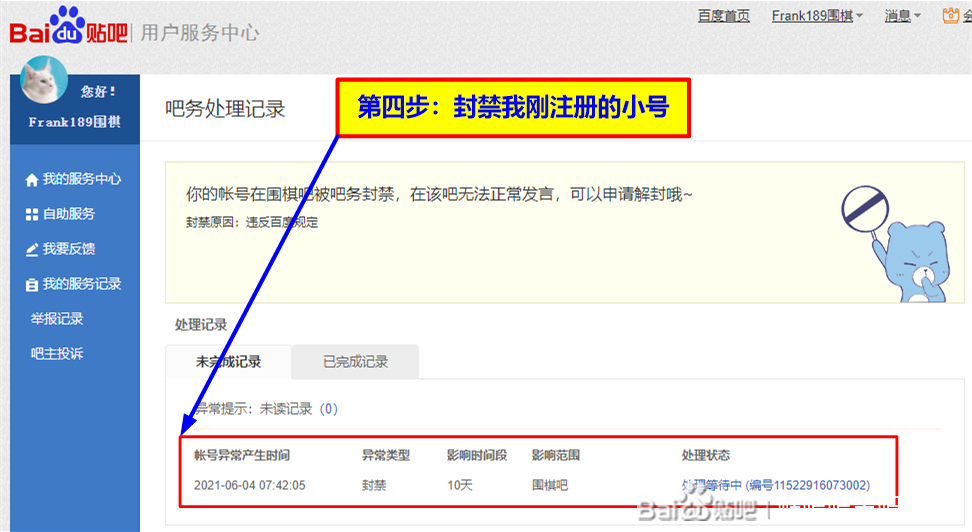Open the 百度首页 link
This screenshot has width=972, height=532.
(723, 16)
